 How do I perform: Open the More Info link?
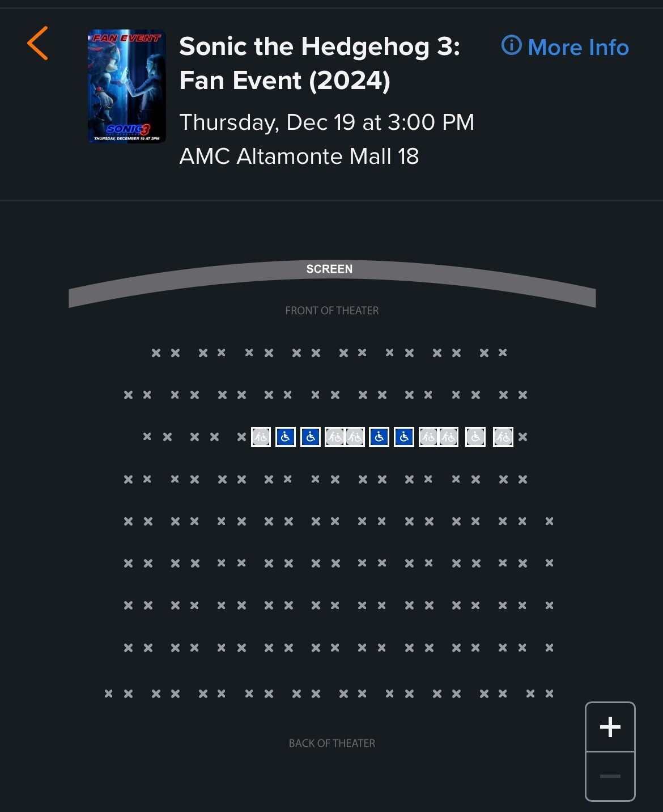tap(565, 47)
